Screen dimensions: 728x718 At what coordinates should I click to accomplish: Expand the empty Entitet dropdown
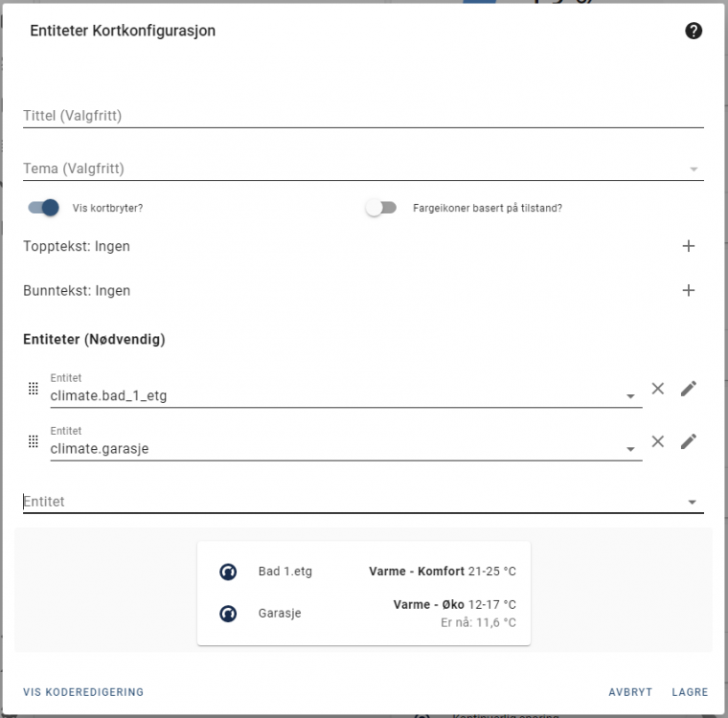(x=693, y=502)
